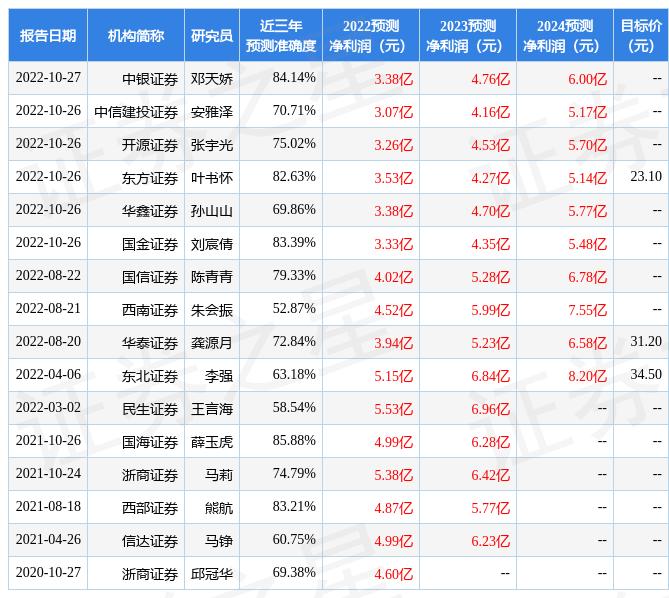Image resolution: width=669 pixels, height=598 pixels.
Task: Click analyst name 熊航
Action: click(x=219, y=508)
